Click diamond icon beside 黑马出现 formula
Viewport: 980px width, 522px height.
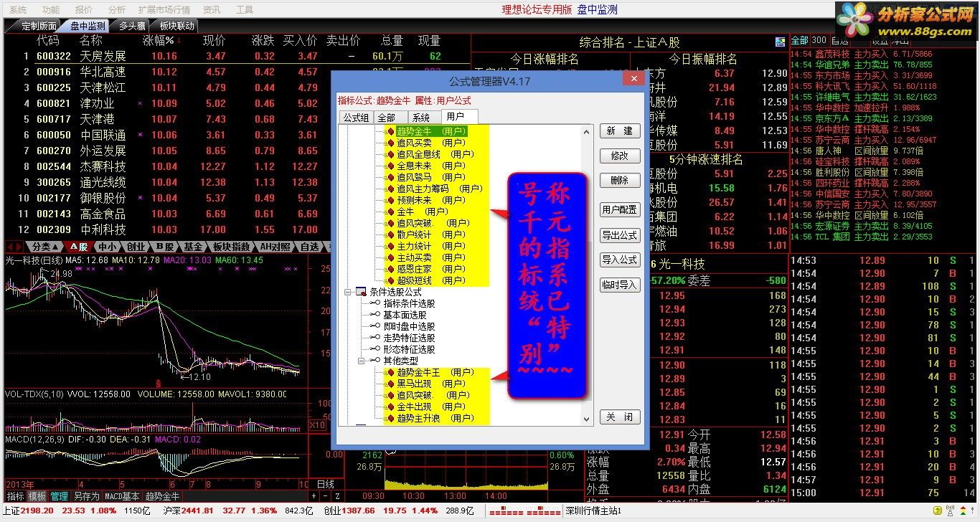(x=390, y=384)
